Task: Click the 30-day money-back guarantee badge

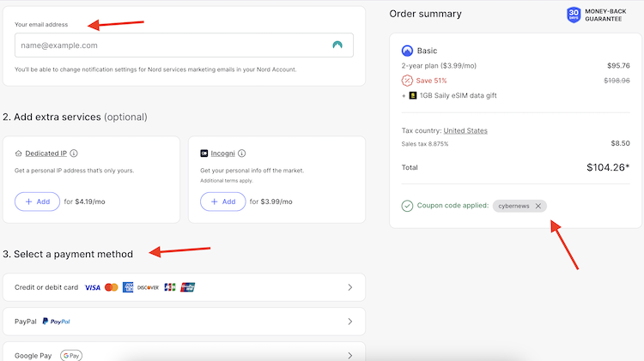Action: click(597, 15)
